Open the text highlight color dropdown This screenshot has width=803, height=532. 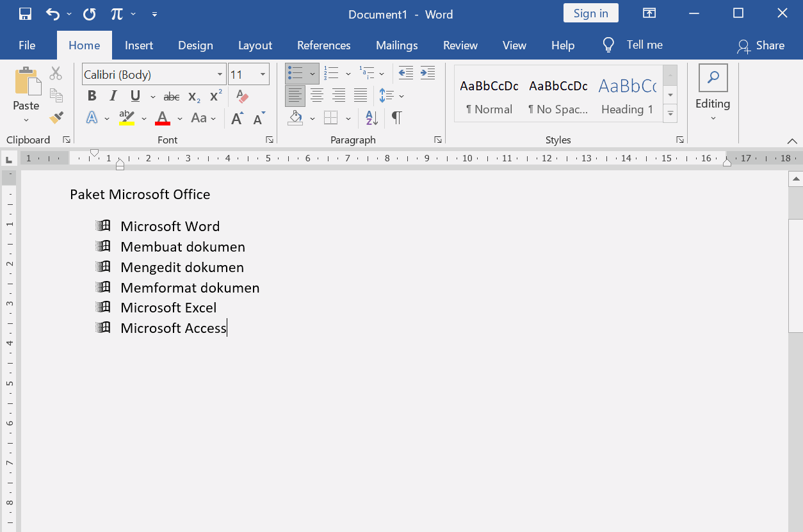143,118
